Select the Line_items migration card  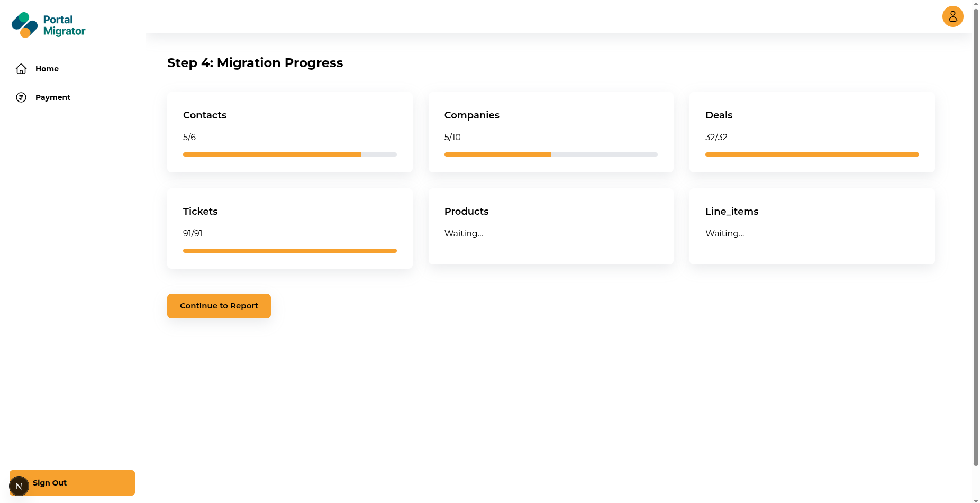(x=812, y=226)
